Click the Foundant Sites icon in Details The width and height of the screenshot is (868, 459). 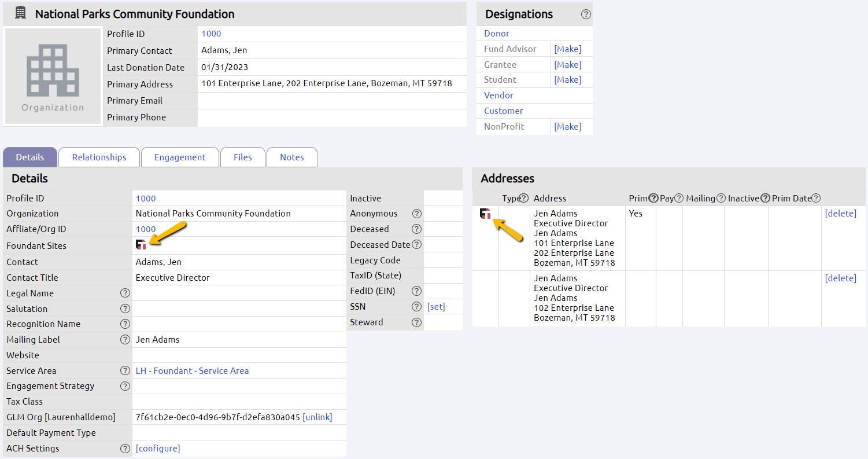click(x=141, y=244)
